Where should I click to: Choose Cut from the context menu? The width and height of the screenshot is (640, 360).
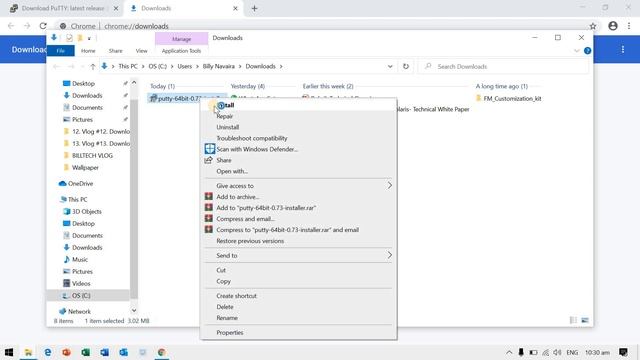[x=221, y=270]
